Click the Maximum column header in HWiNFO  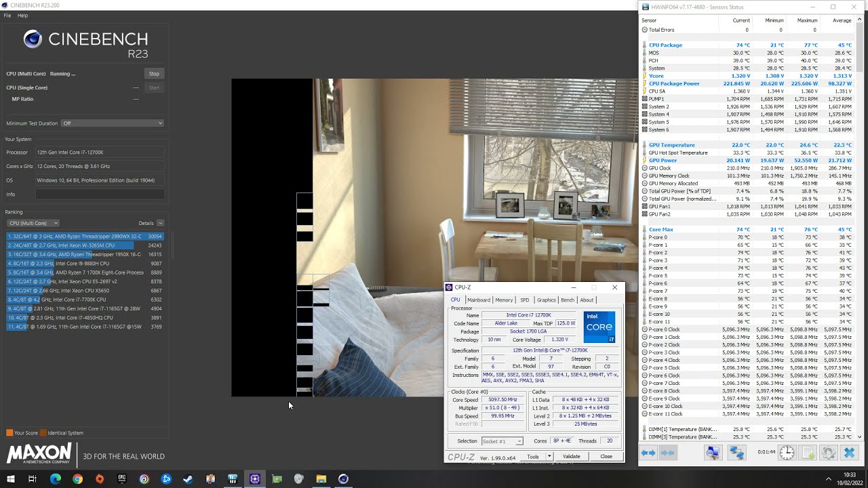(x=807, y=20)
